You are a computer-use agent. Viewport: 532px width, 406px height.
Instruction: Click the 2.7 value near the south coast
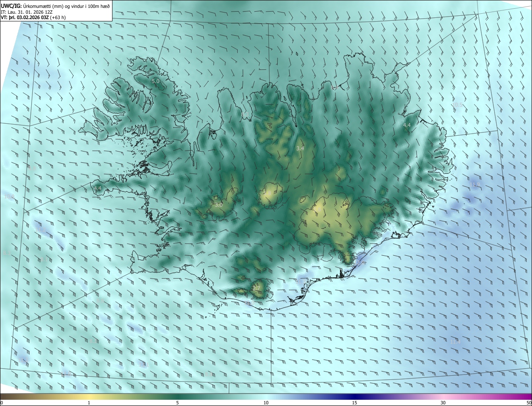click(256, 288)
